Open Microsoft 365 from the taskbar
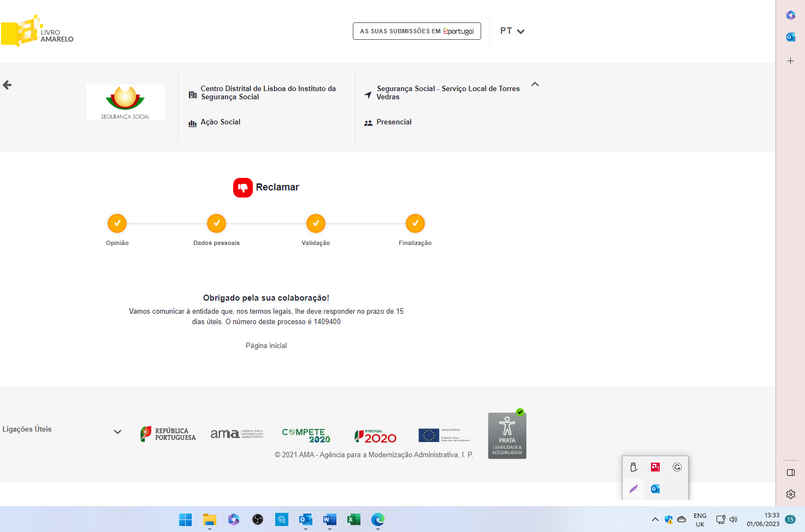Screen dimensions: 805x532 234,519
